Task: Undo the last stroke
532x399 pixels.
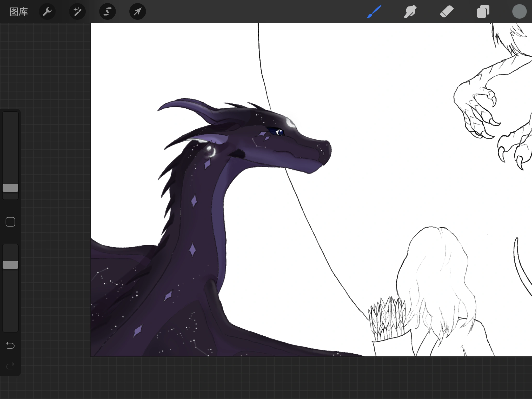Action: pyautogui.click(x=10, y=345)
